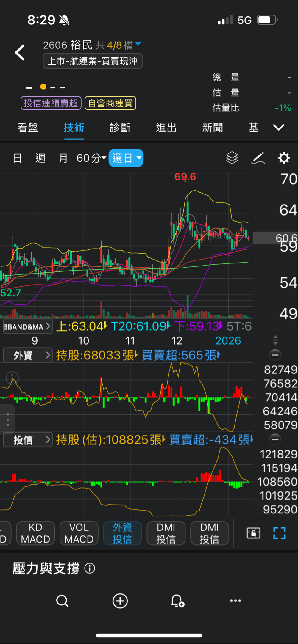Tap the search magnifier icon
Viewport: 298px width, 644px height.
62,601
